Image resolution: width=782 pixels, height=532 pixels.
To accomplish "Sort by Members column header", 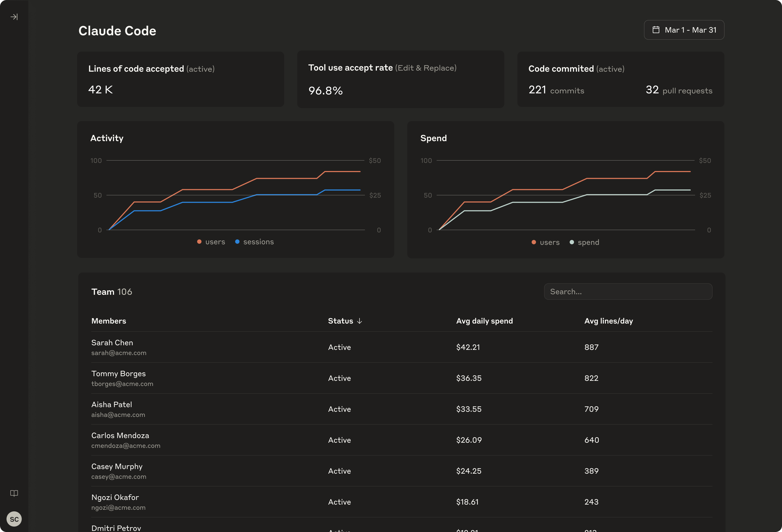I will [109, 321].
